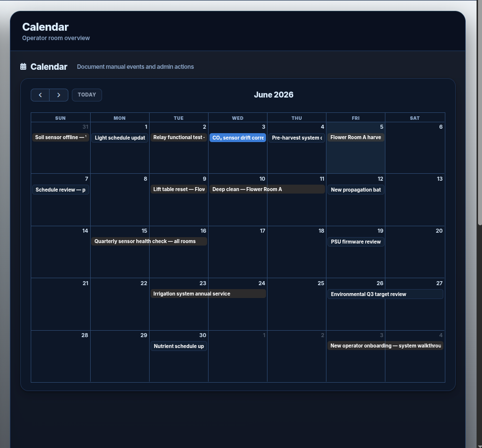
Task: Select day number 27 in June
Action: coord(439,283)
